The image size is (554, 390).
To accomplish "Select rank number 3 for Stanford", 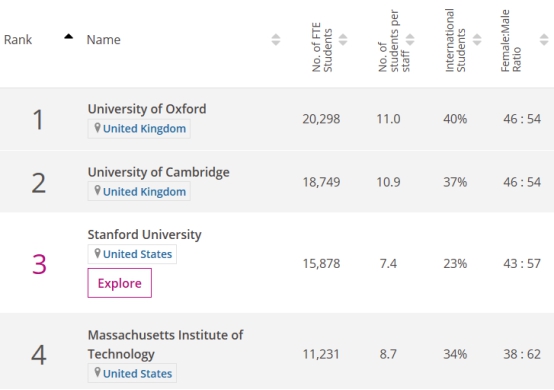I will click(39, 264).
